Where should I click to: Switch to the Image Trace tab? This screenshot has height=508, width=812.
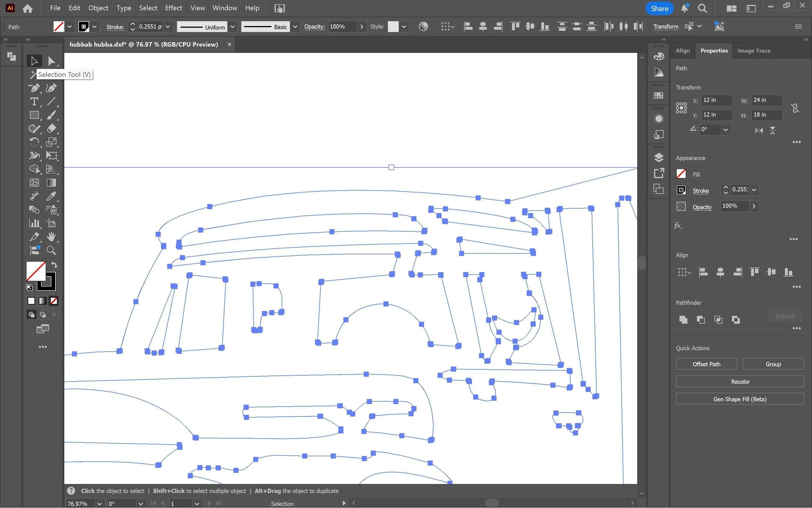[754, 51]
